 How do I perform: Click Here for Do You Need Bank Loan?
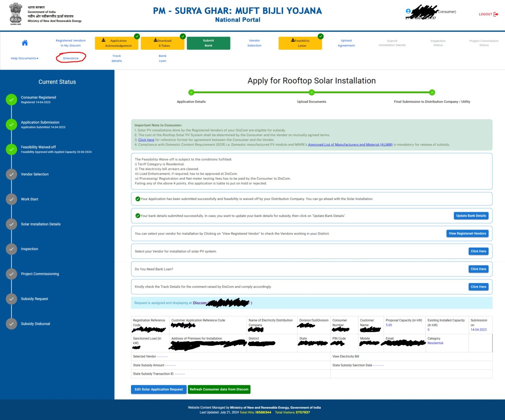pos(478,269)
